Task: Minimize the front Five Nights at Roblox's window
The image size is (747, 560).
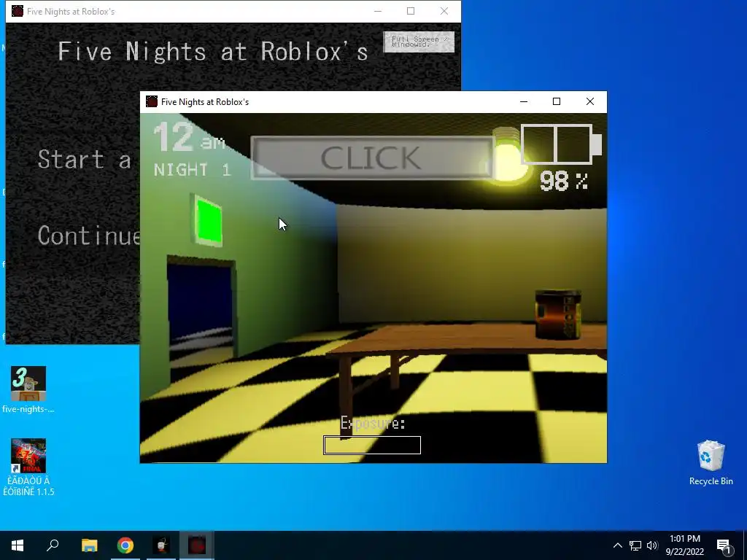Action: (524, 101)
